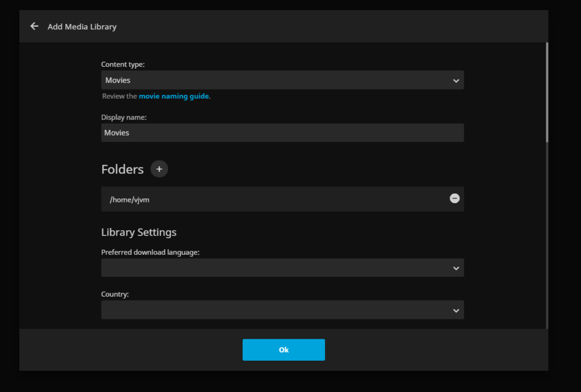Open the Preferred download language dropdown
Screen dimensions: 581x392
coord(283,268)
